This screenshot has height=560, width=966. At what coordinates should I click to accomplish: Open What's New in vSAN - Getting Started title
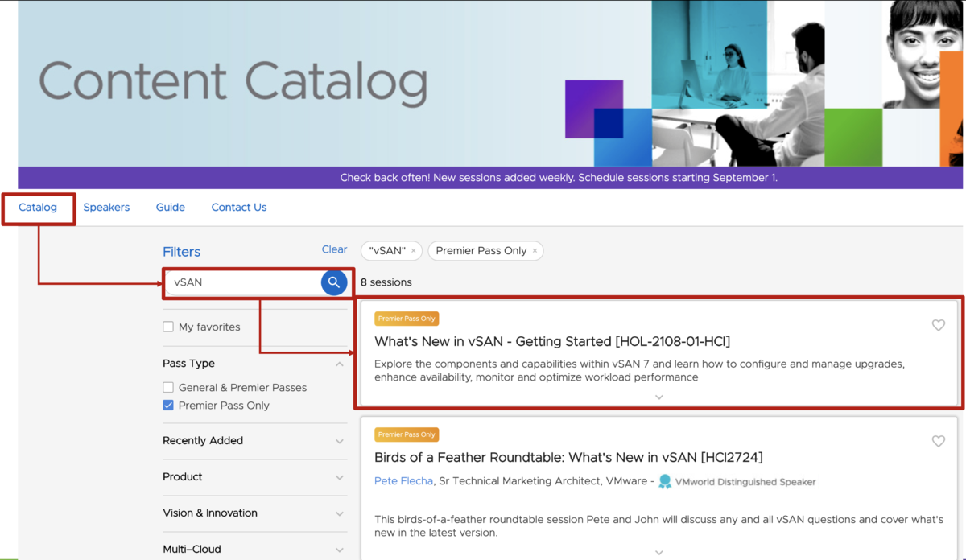(552, 342)
